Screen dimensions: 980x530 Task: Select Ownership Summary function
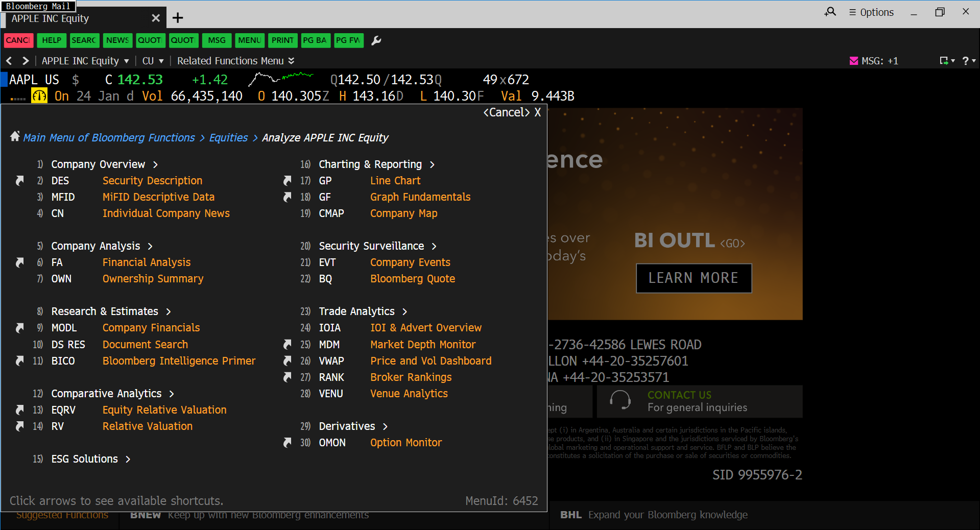click(x=153, y=278)
